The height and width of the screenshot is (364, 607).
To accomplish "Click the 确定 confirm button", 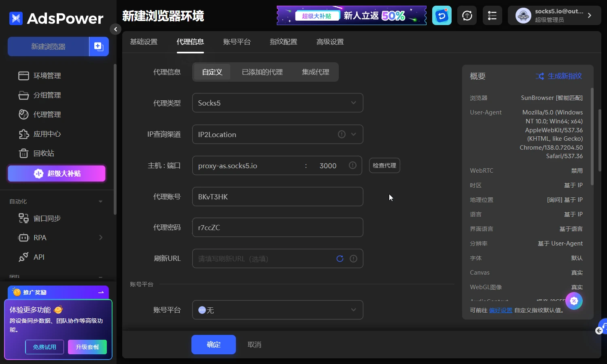I will click(214, 345).
